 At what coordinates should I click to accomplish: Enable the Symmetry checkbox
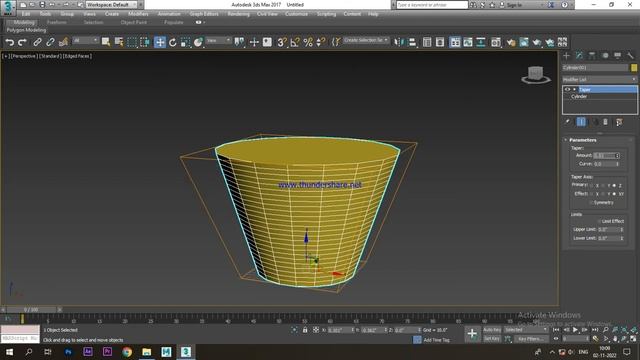pos(591,202)
